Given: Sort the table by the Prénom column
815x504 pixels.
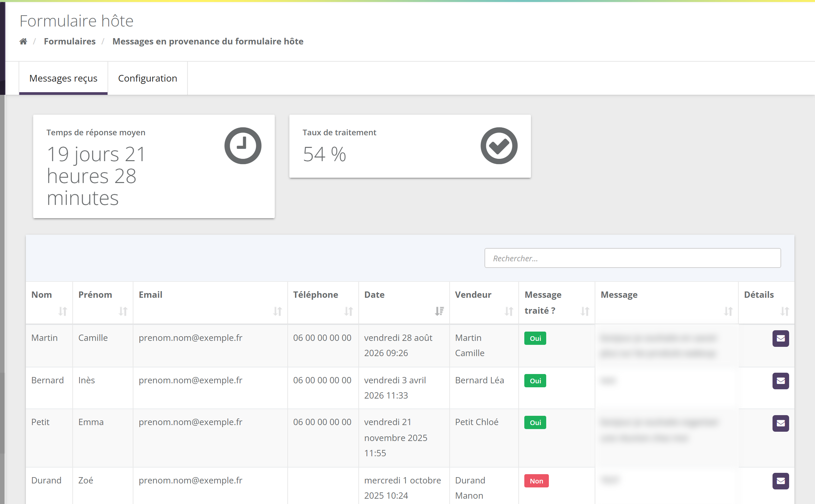Looking at the screenshot, I should 103,303.
